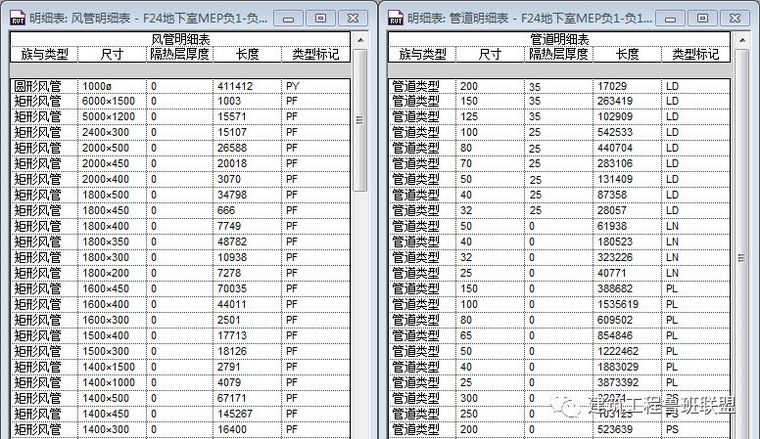Click the pipe length value 28057
Viewport: 760px width, 439px height.
[612, 210]
